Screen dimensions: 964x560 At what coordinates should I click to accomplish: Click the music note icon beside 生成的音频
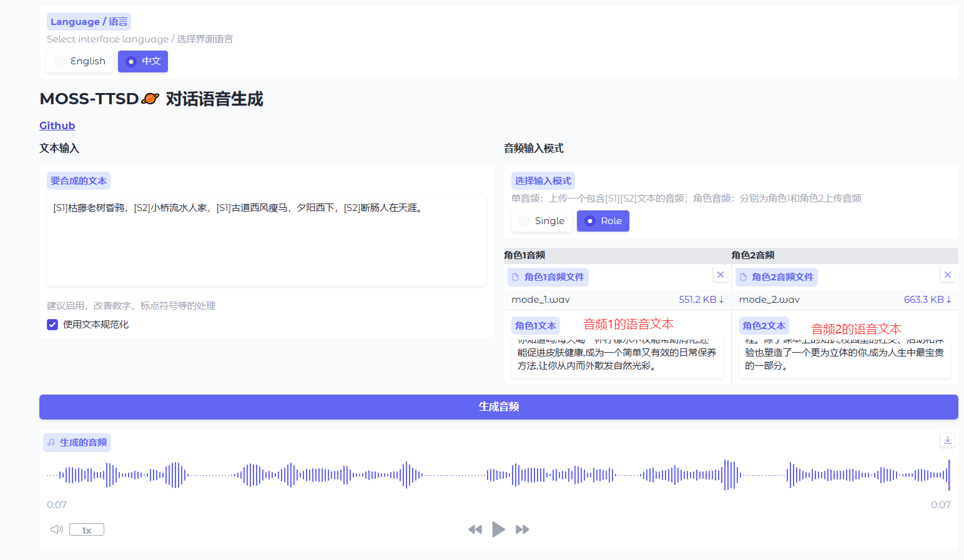pos(52,442)
